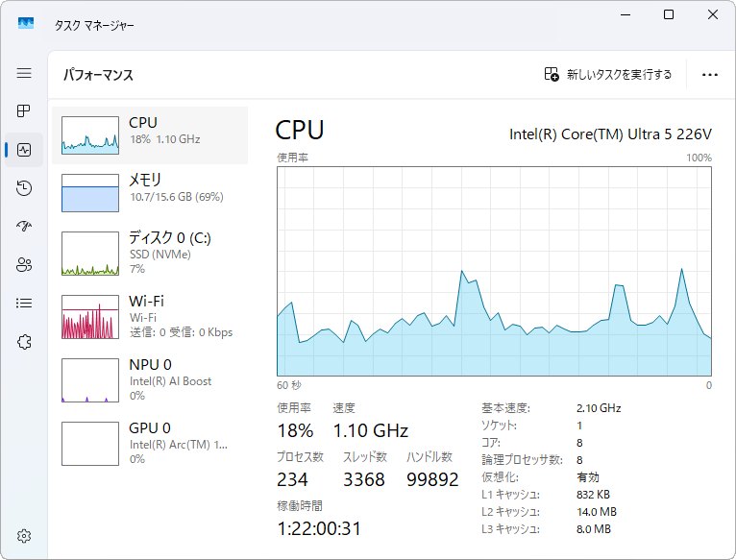Image resolution: width=736 pixels, height=560 pixels.
Task: Click the CPU usage graph area
Action: [x=494, y=271]
